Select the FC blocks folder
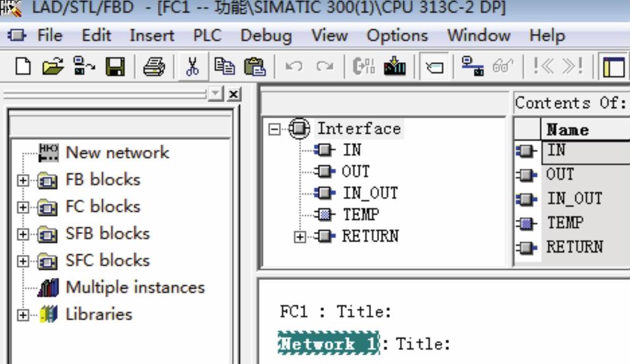 click(103, 206)
